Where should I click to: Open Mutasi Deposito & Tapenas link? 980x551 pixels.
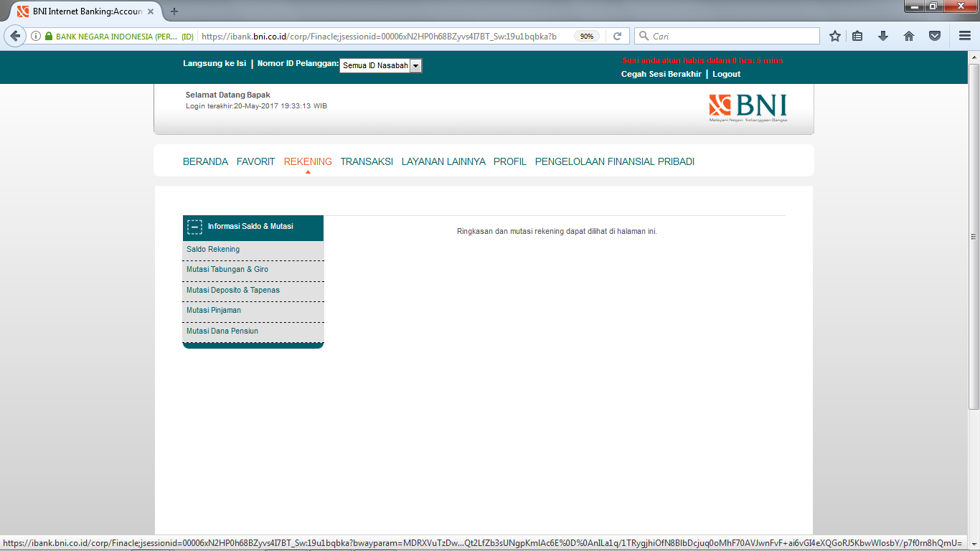[x=233, y=290]
